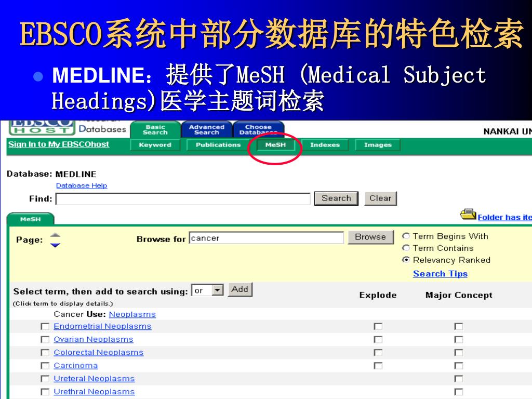Click the Explode column header
Screen dimensions: 532x399
[378, 295]
